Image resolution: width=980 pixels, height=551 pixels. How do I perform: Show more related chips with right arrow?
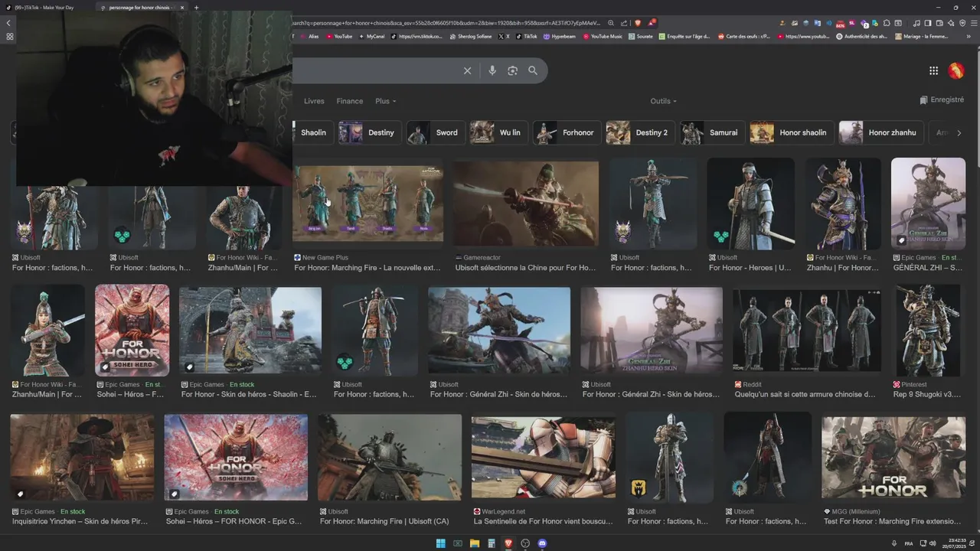click(959, 132)
